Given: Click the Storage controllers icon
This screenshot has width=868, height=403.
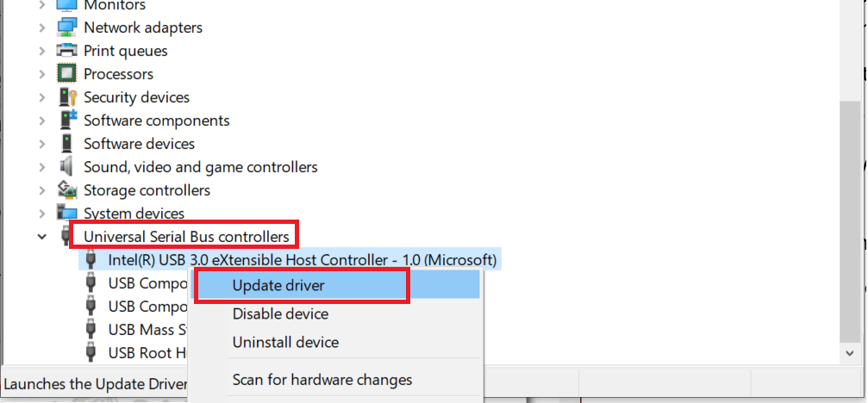Looking at the screenshot, I should 67,190.
